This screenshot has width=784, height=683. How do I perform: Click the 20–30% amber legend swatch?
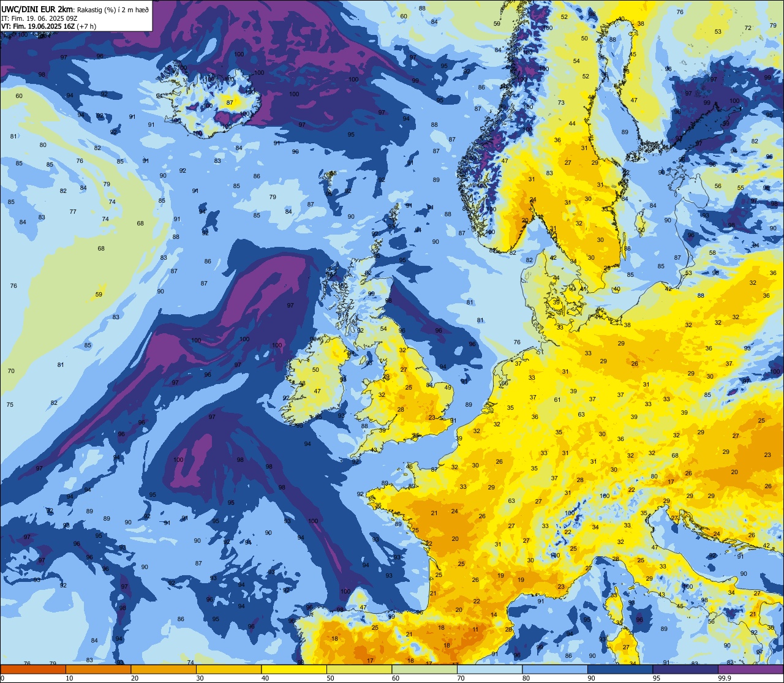click(164, 670)
